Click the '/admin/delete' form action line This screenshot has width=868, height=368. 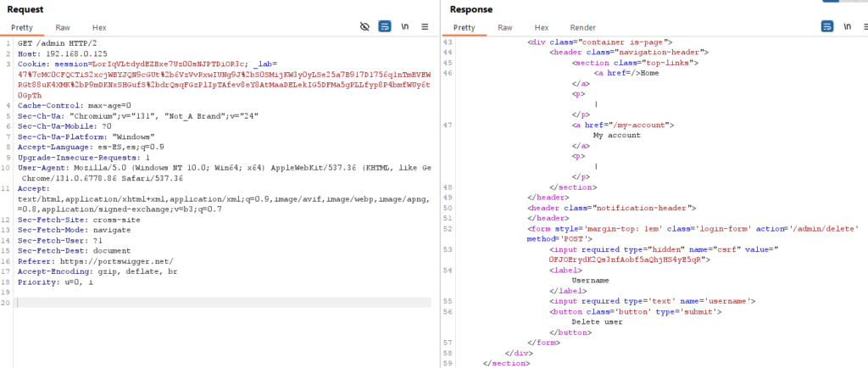[694, 229]
